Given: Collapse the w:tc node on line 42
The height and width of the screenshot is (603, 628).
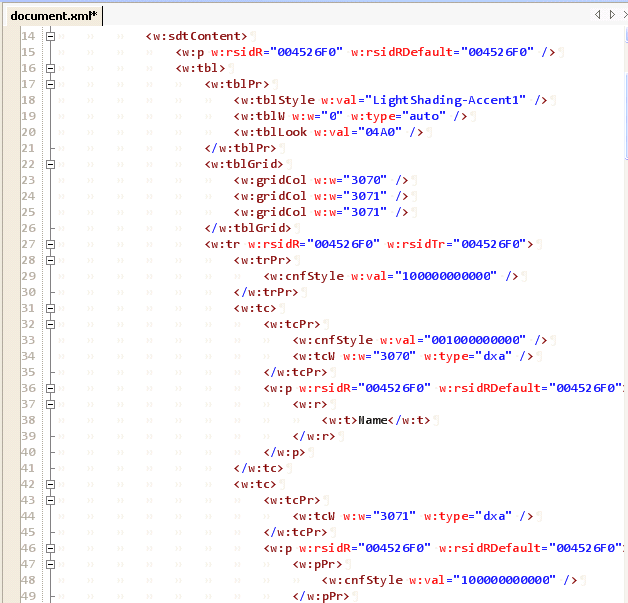Looking at the screenshot, I should coord(50,484).
